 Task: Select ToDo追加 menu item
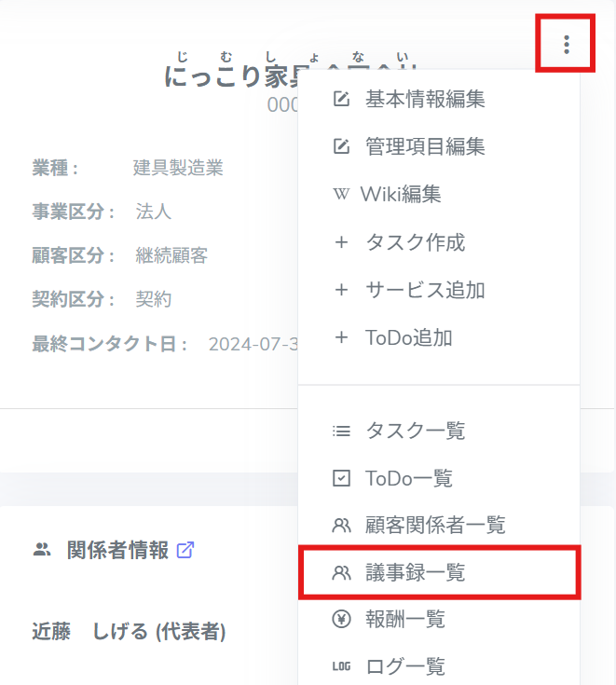pyautogui.click(x=408, y=337)
